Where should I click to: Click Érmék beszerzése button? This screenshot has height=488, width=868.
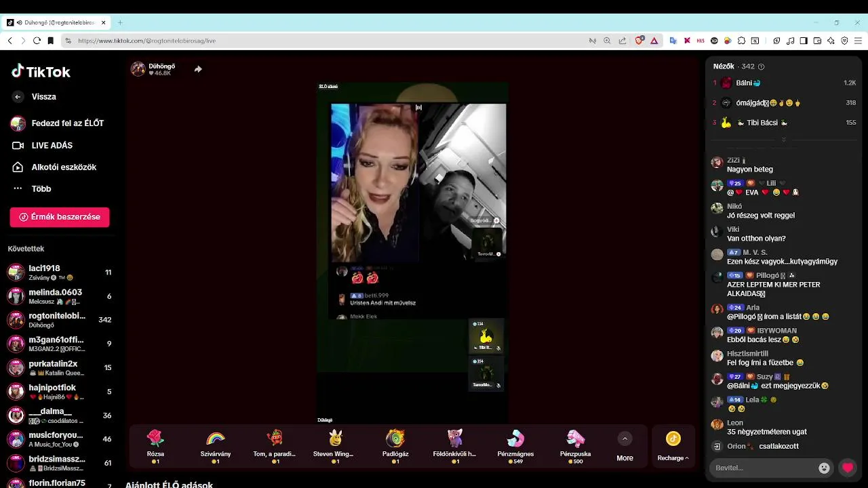tap(60, 217)
